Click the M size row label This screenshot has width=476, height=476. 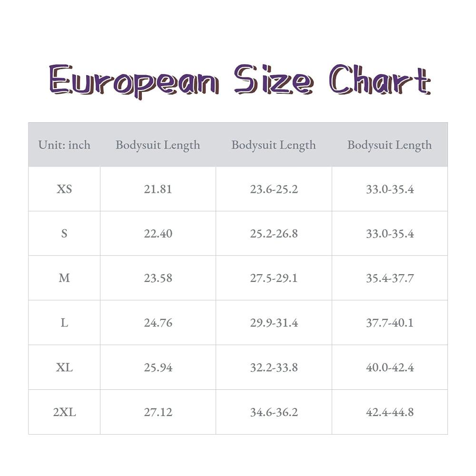click(x=64, y=278)
